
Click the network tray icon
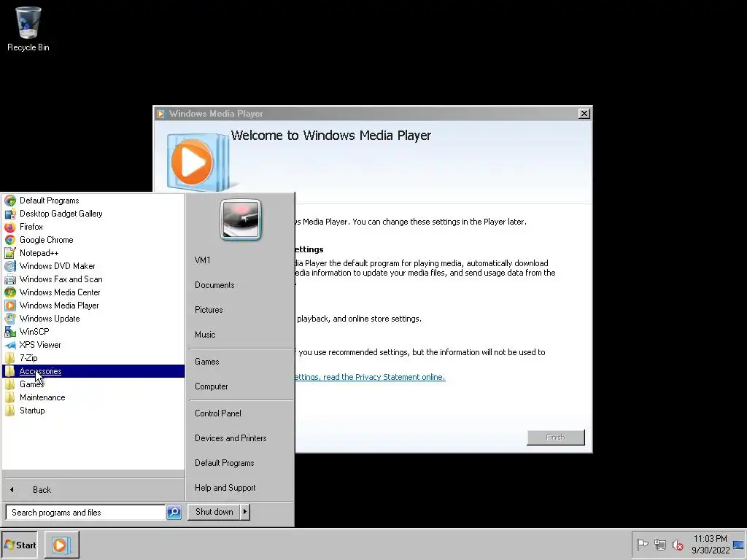(659, 544)
